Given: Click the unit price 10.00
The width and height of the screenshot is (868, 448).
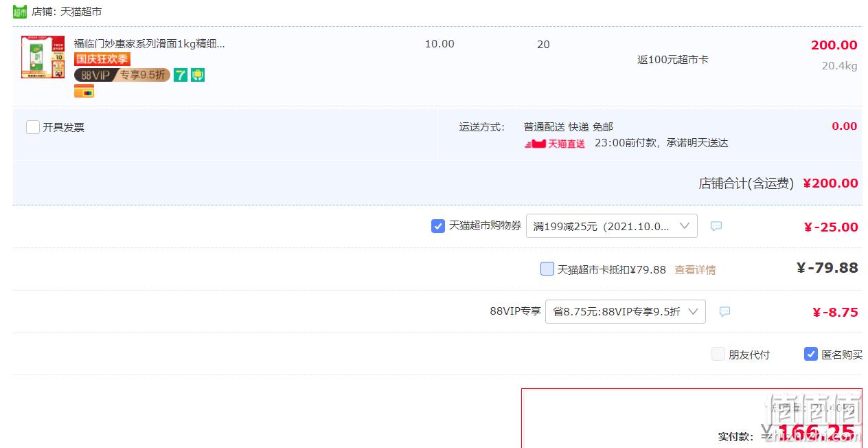Looking at the screenshot, I should [x=439, y=44].
